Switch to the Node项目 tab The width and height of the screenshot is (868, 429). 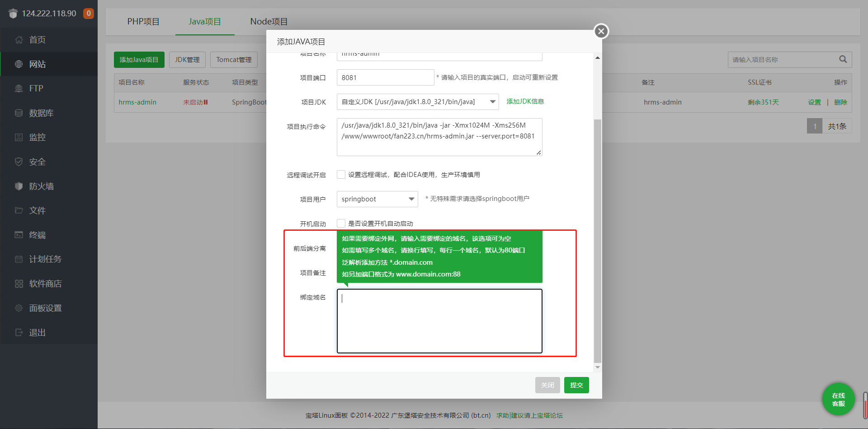pos(269,21)
